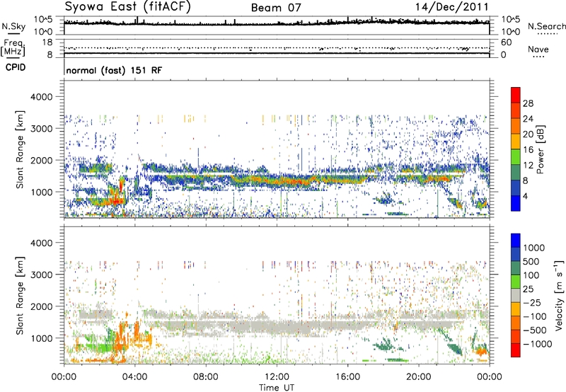
Task: Click the 'Syowa East (fitACF)' title
Action: (127, 7)
